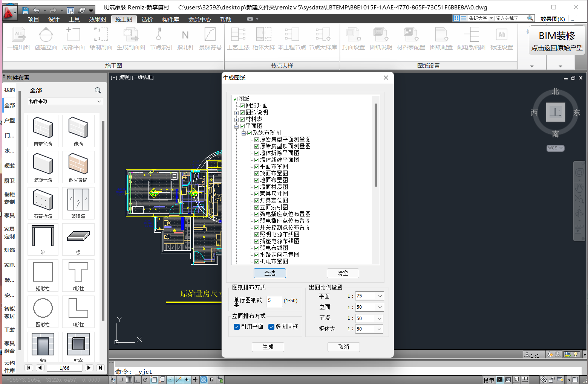
Task: Click the 单行图纸数量 input field
Action: 274,301
